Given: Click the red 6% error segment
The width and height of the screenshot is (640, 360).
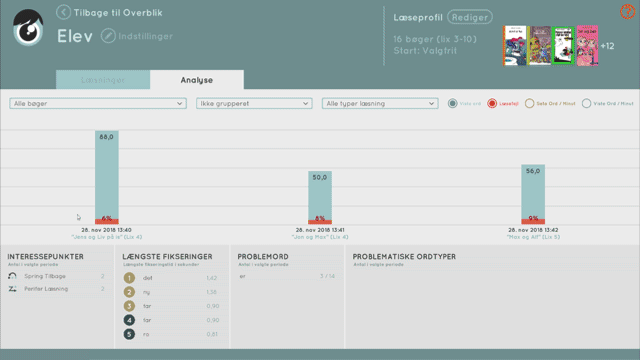Looking at the screenshot, I should click(x=107, y=222).
